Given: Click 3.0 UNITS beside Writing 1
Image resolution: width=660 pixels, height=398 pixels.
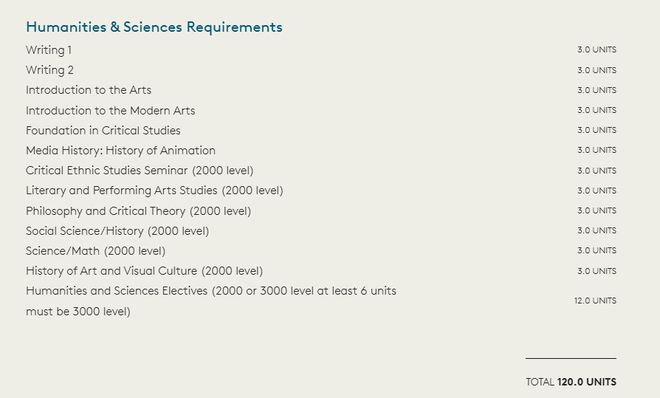Looking at the screenshot, I should (x=597, y=50).
